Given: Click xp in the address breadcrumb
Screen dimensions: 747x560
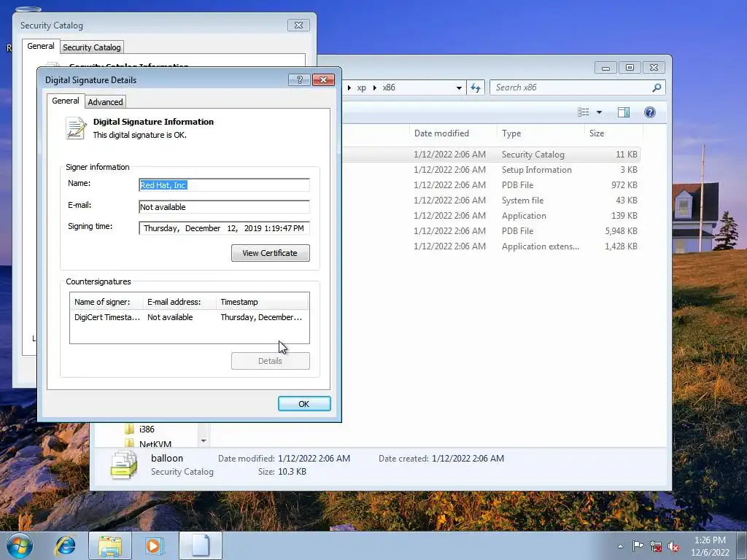Looking at the screenshot, I should pyautogui.click(x=362, y=87).
